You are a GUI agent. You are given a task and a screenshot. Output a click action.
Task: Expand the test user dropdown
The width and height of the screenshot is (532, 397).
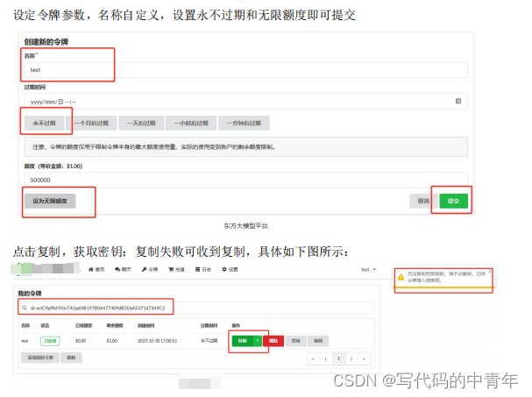pyautogui.click(x=368, y=270)
